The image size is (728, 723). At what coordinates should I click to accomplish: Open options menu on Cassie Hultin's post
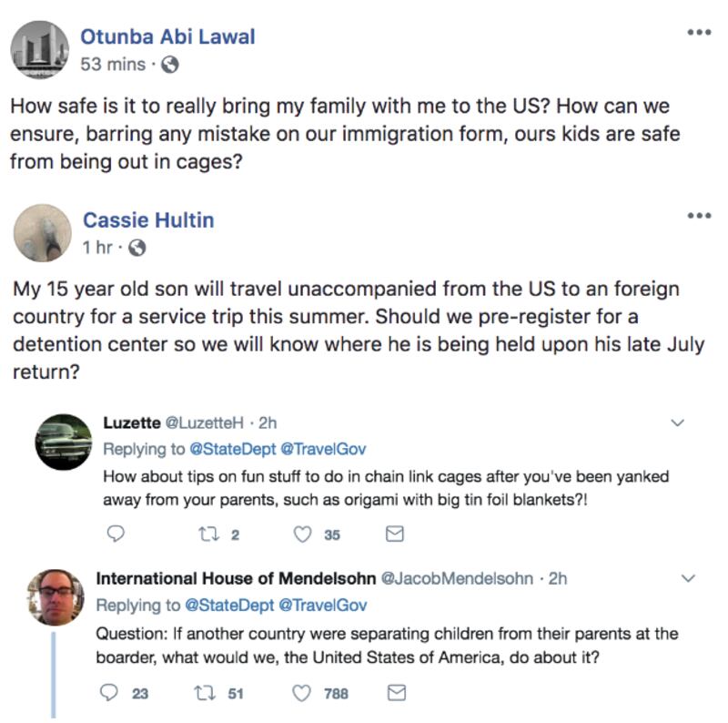(698, 216)
